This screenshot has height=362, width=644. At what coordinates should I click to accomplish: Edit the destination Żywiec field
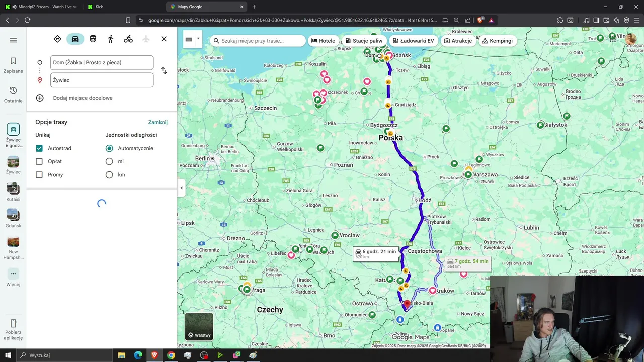(102, 80)
